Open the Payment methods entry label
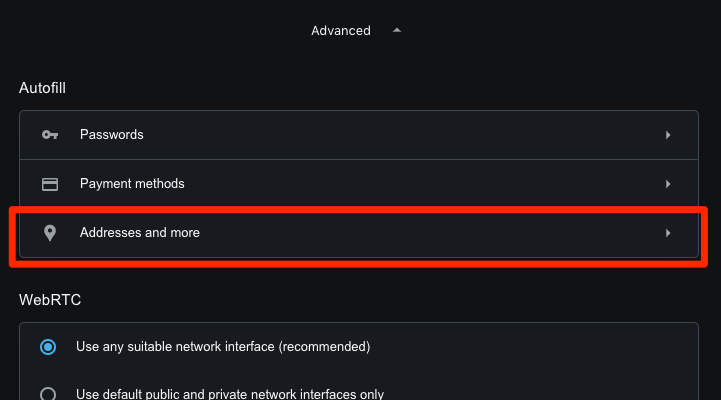This screenshot has height=400, width=721. [132, 184]
